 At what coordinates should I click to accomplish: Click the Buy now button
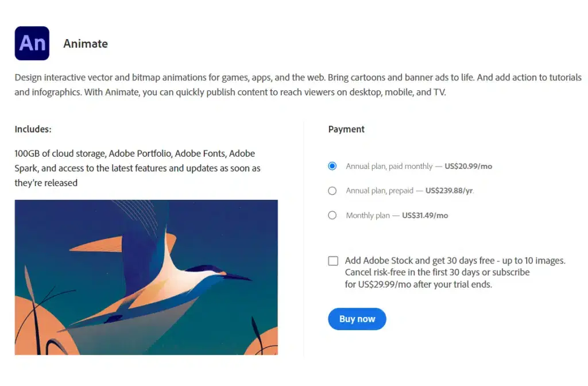tap(357, 319)
